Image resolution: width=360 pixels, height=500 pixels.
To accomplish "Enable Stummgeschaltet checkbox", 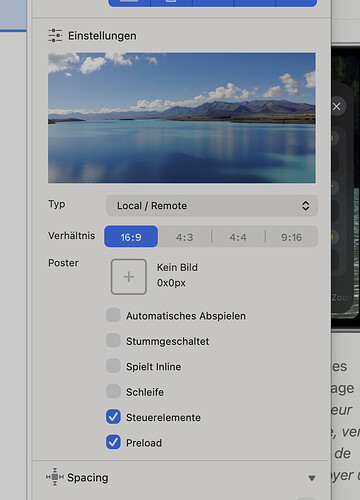I will pyautogui.click(x=113, y=340).
